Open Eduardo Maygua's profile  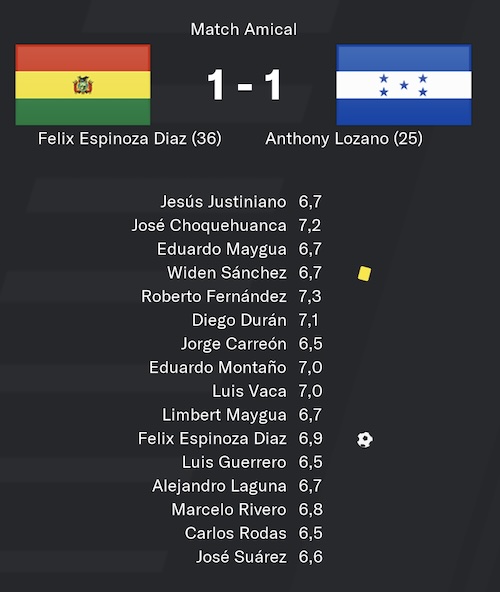pyautogui.click(x=222, y=249)
